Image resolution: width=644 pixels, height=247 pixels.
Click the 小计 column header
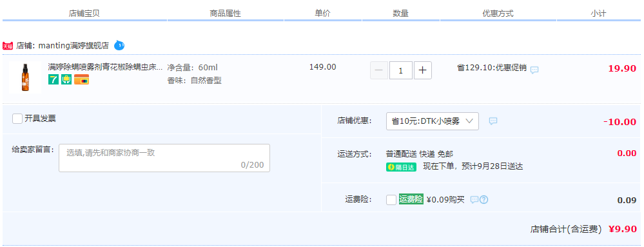[x=598, y=14]
